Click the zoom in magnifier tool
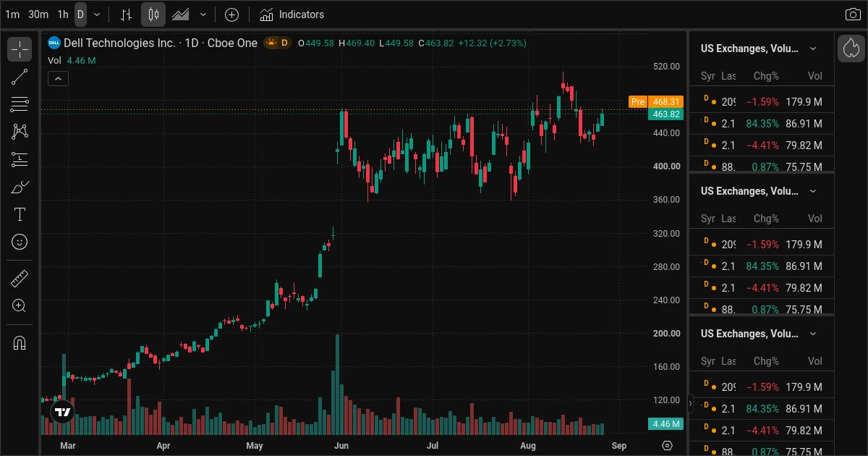868x456 pixels. pos(20,306)
